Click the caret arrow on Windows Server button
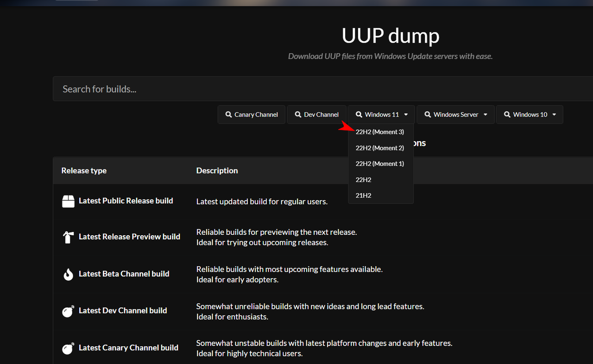Image resolution: width=593 pixels, height=364 pixels. (x=486, y=115)
